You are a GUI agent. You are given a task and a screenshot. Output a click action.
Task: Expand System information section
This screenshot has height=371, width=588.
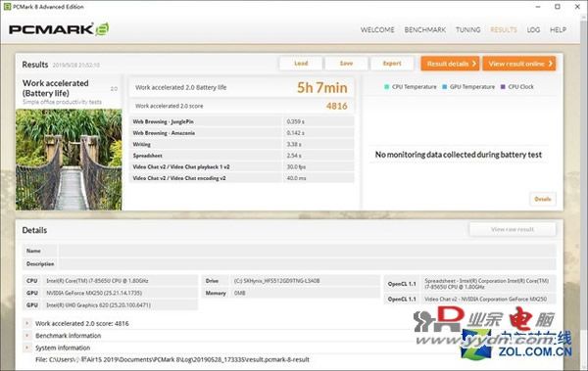(27, 348)
